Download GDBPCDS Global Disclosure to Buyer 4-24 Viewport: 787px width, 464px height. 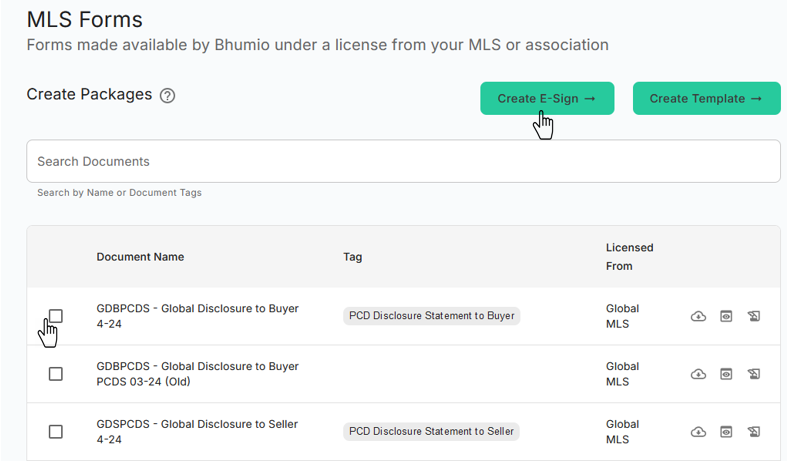tap(698, 316)
